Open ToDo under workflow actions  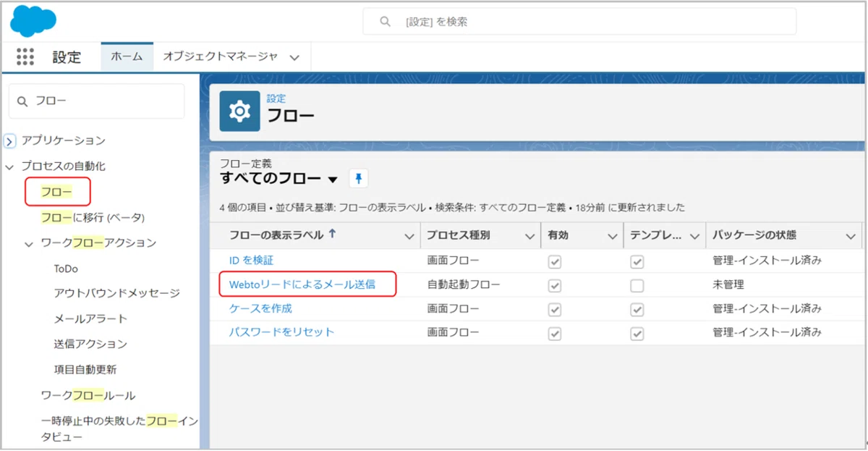tap(66, 269)
